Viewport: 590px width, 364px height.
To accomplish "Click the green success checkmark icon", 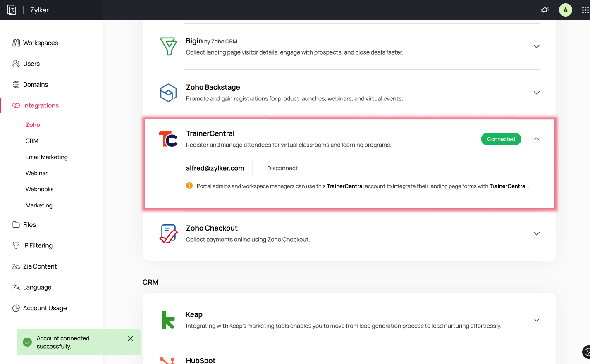I will [27, 342].
